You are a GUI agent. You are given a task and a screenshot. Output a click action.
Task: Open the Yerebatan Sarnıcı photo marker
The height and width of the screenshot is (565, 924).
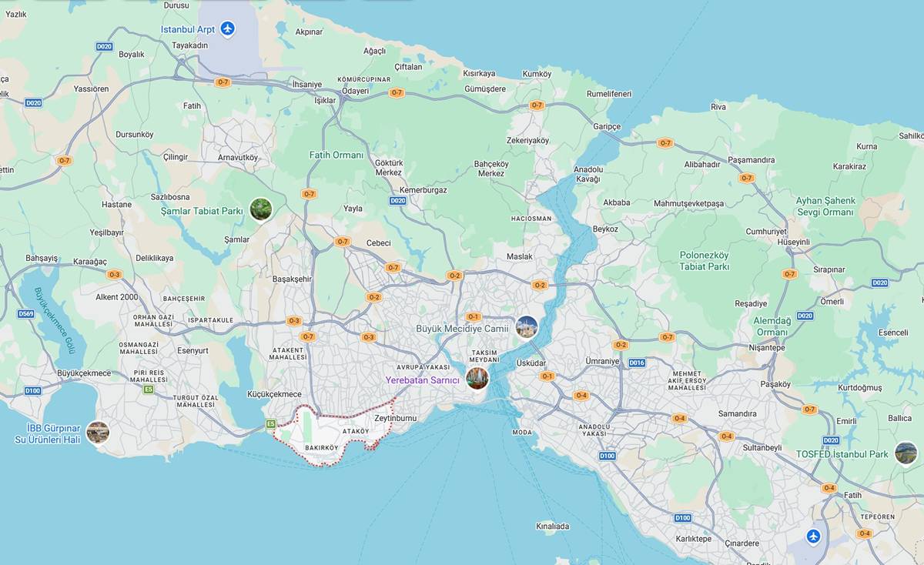pos(477,378)
